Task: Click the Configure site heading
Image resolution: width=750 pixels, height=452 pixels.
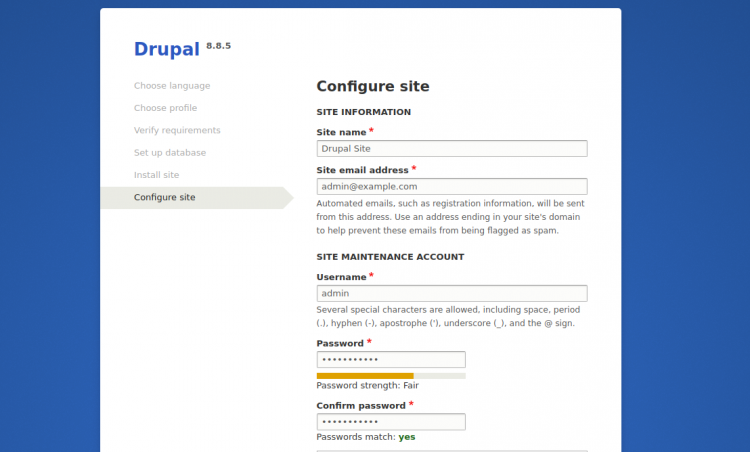Action: (x=373, y=86)
